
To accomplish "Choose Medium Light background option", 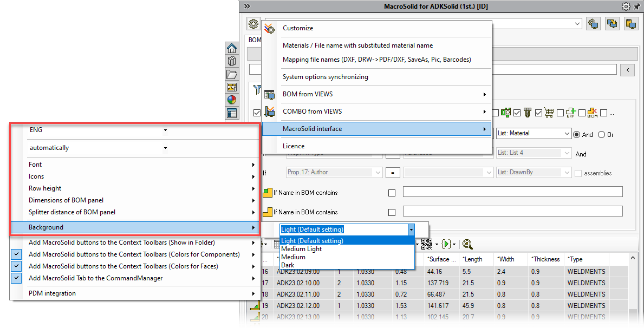I will tap(347, 249).
